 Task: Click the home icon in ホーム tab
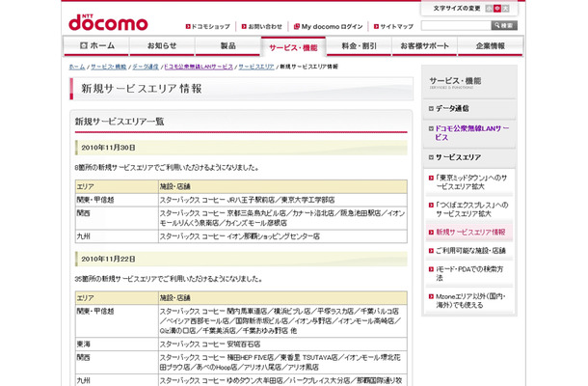(x=84, y=45)
